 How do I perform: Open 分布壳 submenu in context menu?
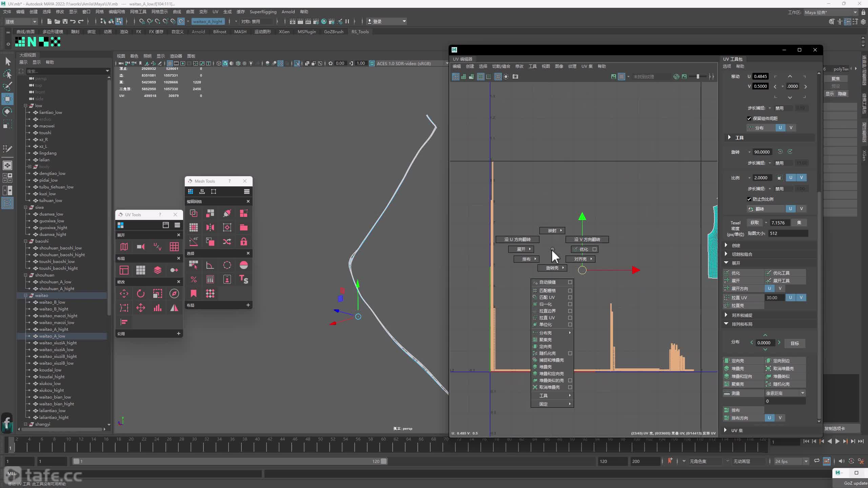click(x=552, y=333)
